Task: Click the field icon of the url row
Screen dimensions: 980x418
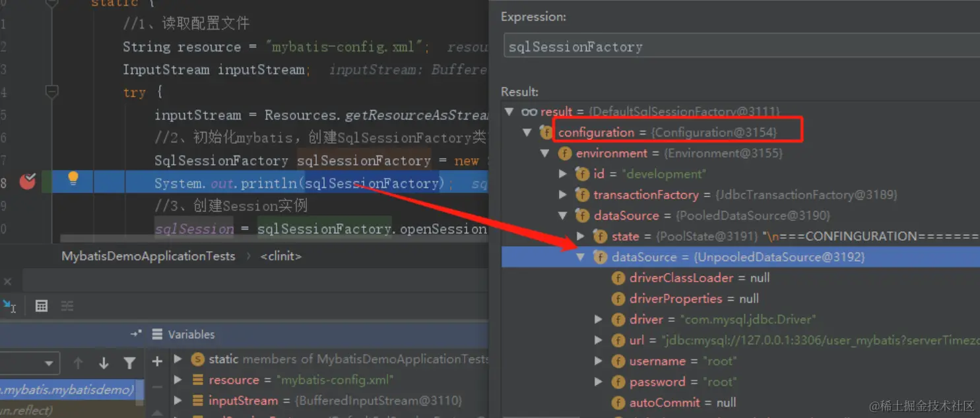Action: pyautogui.click(x=618, y=340)
